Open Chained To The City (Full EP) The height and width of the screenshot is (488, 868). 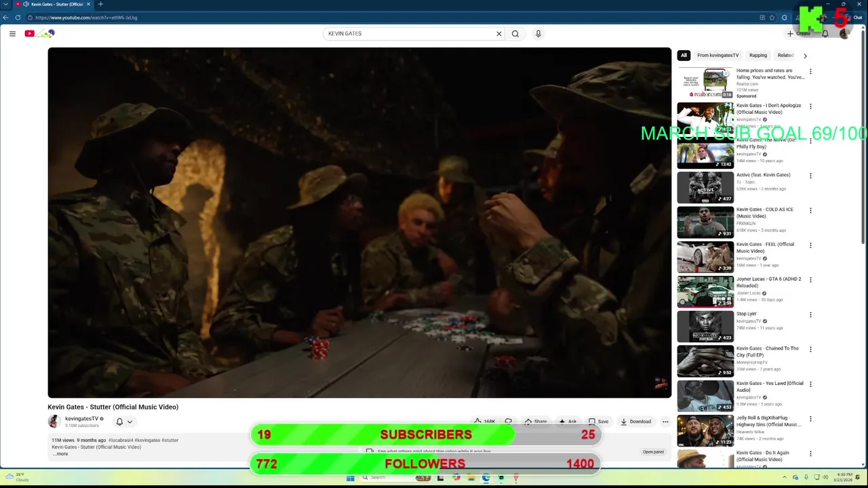(x=768, y=352)
